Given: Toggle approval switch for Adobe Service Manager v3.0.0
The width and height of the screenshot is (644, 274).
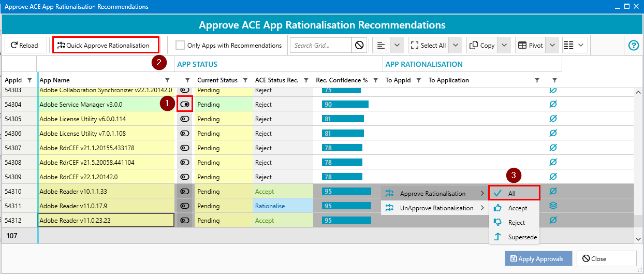Looking at the screenshot, I should pos(185,105).
